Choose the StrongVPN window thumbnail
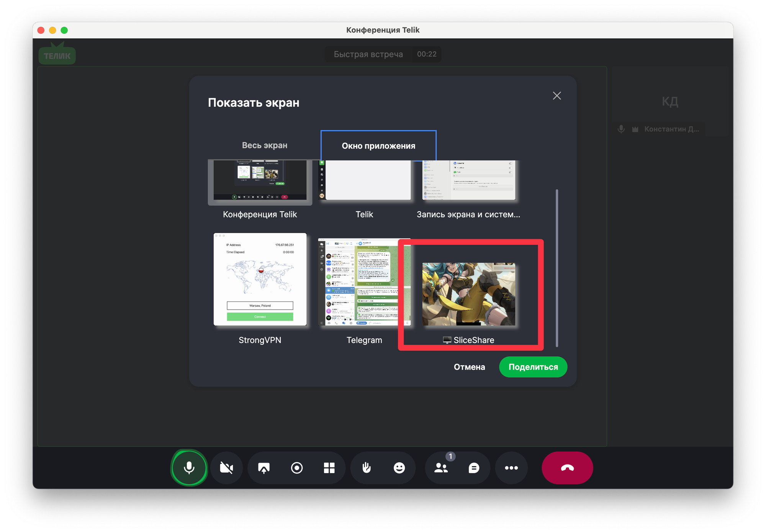766x532 pixels. pyautogui.click(x=260, y=279)
